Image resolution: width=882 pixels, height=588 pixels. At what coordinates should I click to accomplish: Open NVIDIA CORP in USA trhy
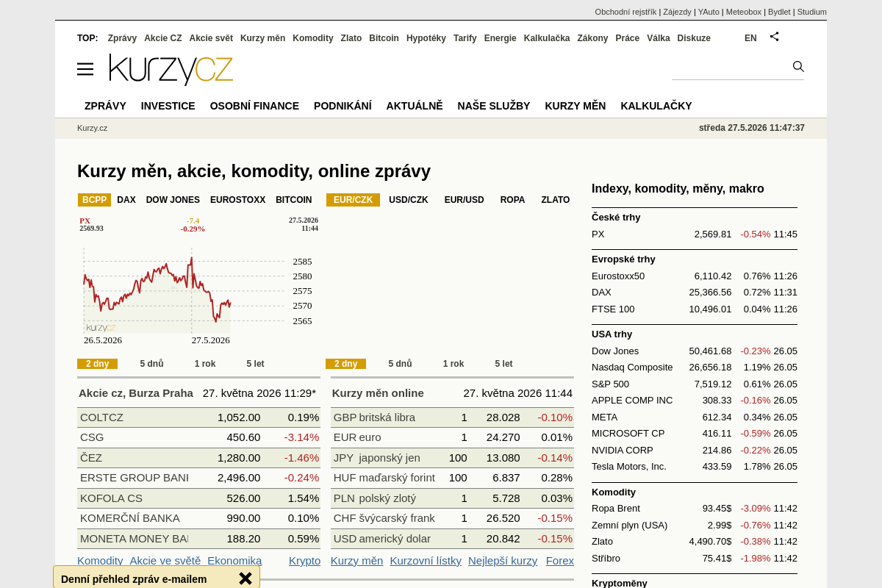click(695, 450)
